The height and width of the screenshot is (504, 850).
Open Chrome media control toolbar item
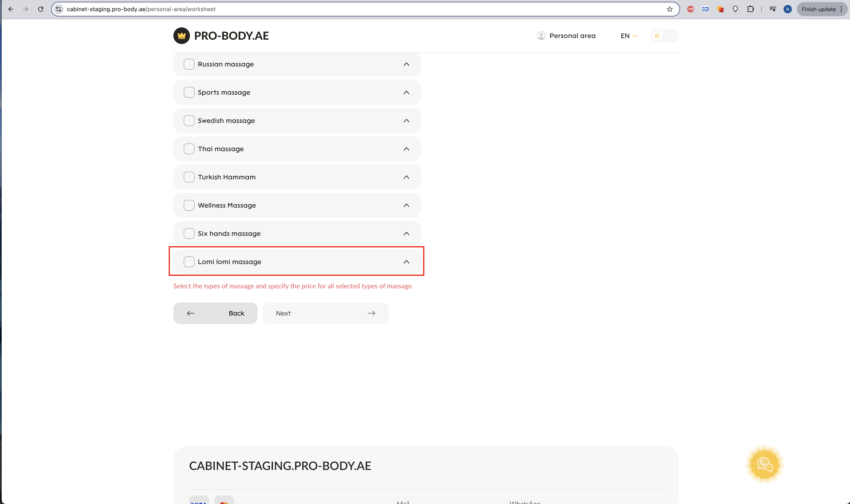tap(772, 9)
